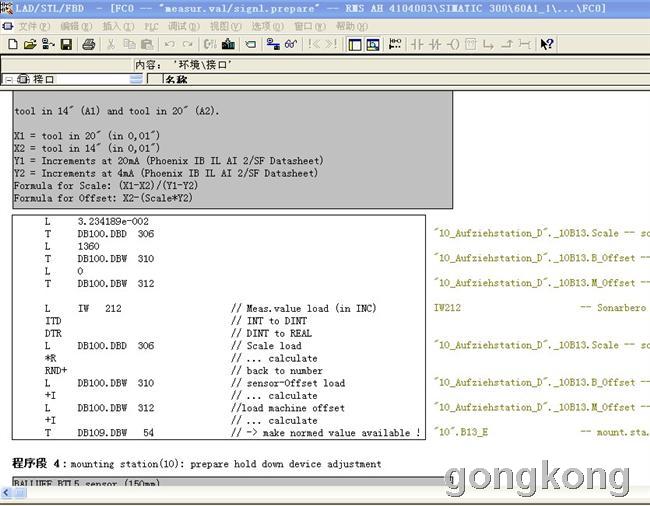Open the 帮助 menu
650x506 pixels.
pyautogui.click(x=352, y=27)
